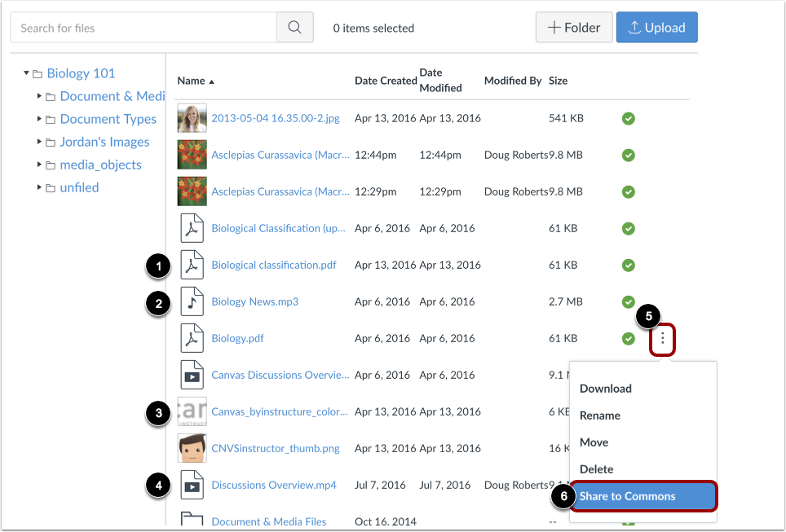This screenshot has width=786, height=532.
Task: Sort files by the Name column
Action: tap(196, 81)
